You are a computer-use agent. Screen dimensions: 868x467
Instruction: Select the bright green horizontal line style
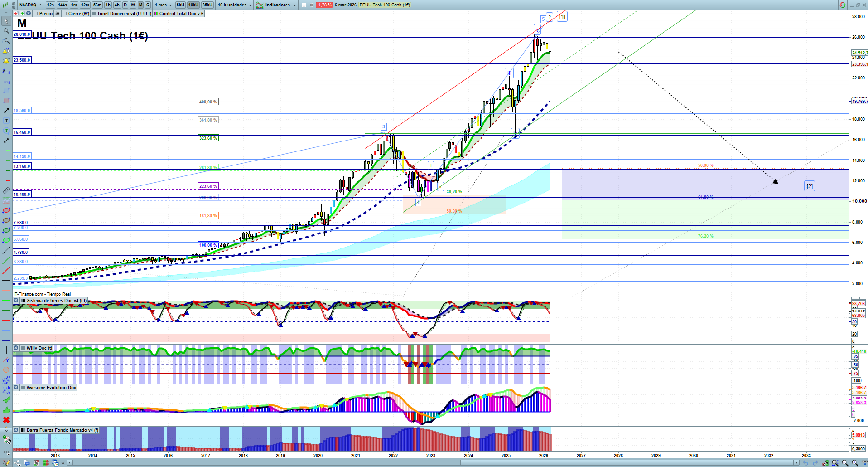(x=6, y=300)
